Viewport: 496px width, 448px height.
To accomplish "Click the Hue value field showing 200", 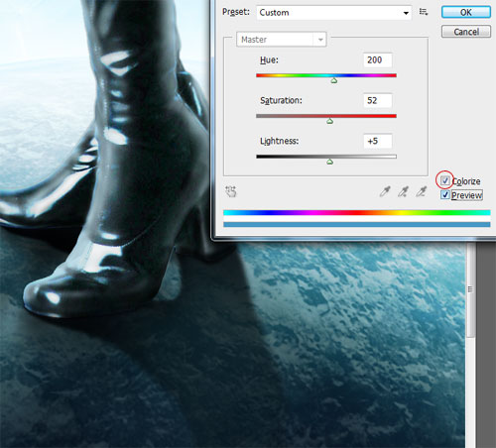I will click(x=378, y=60).
